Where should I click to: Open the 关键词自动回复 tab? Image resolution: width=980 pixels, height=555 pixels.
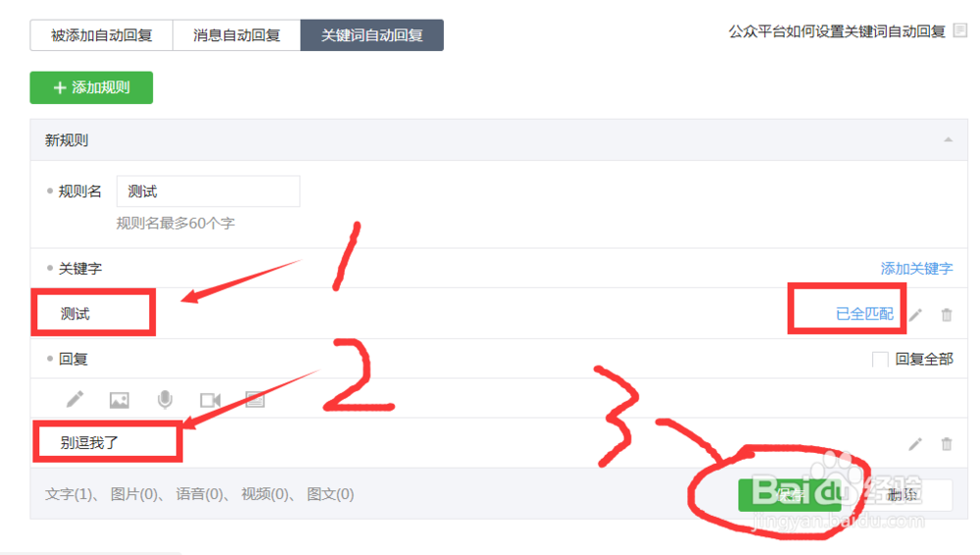click(371, 35)
